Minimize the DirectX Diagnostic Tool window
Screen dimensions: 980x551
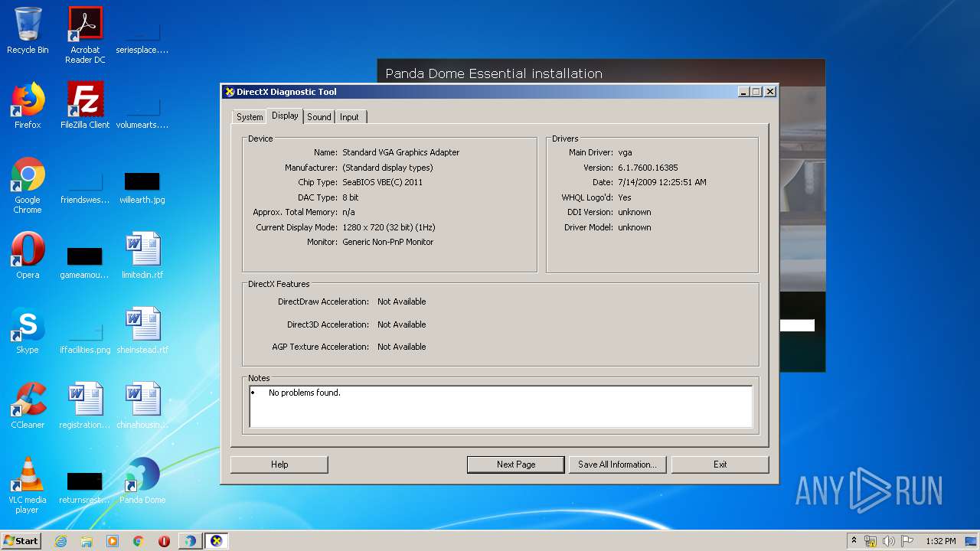click(743, 92)
